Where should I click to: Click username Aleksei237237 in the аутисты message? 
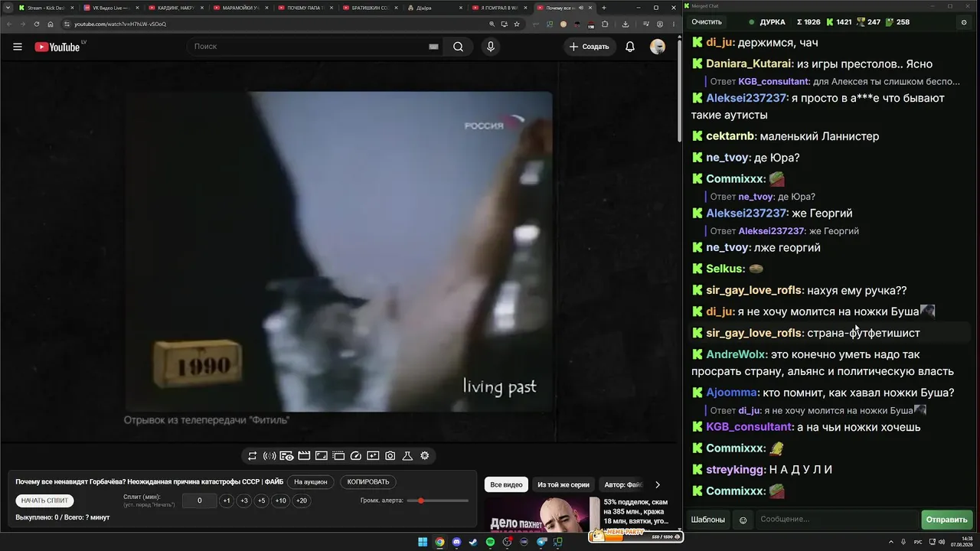[747, 99]
